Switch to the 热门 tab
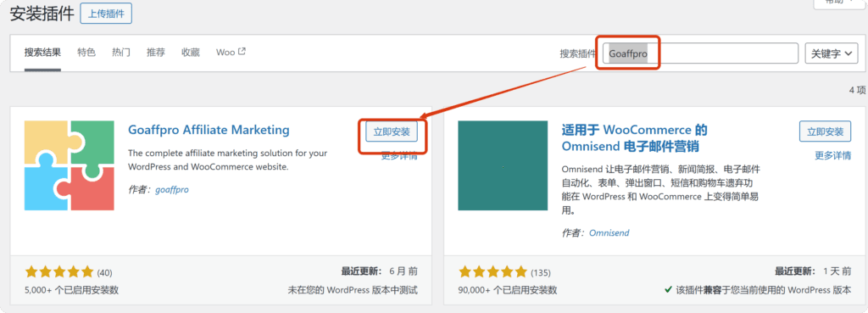This screenshot has height=313, width=868. click(x=120, y=53)
